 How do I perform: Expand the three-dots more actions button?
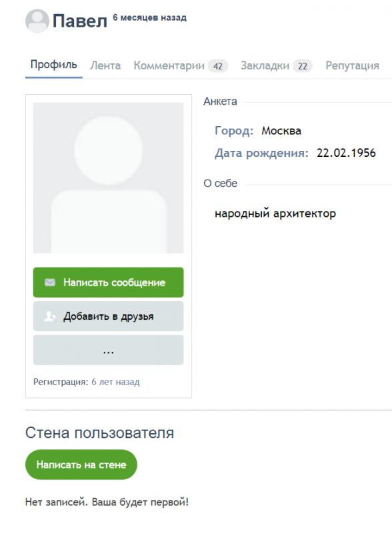108,350
